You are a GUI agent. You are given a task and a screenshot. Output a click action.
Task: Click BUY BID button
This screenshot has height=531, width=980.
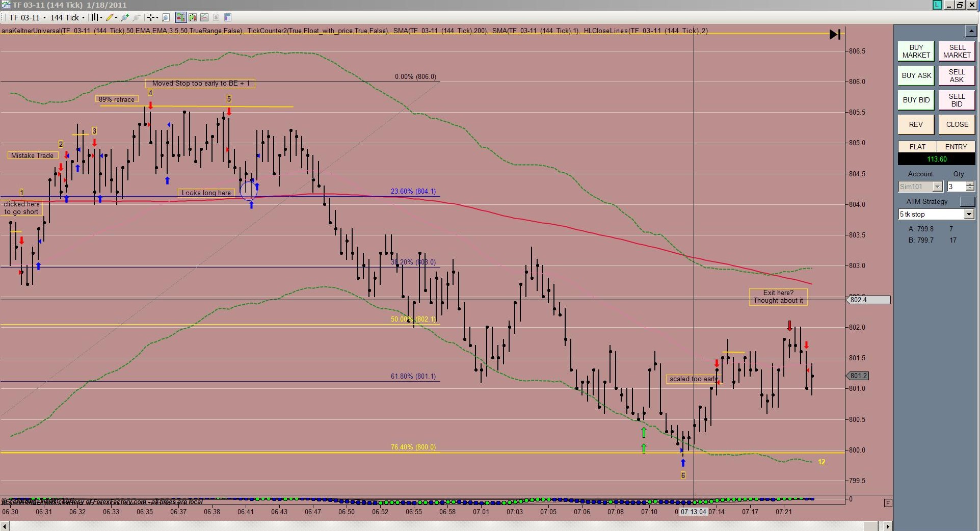(916, 100)
